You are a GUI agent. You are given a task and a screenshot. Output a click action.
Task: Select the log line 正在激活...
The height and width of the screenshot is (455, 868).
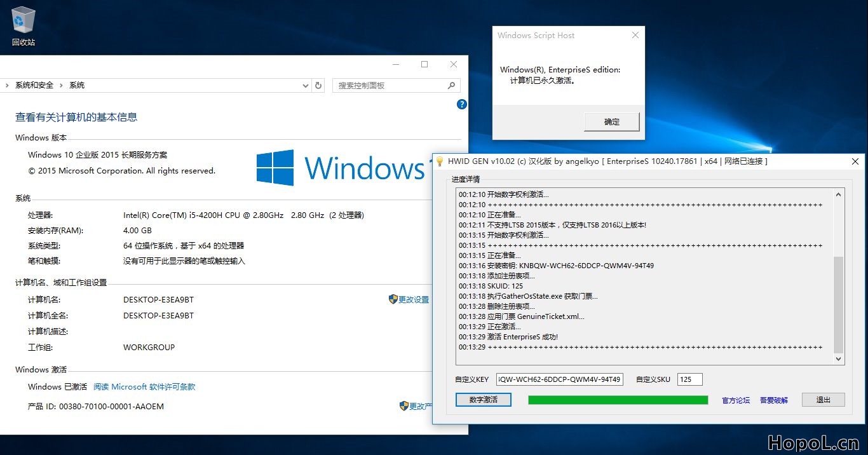point(489,327)
